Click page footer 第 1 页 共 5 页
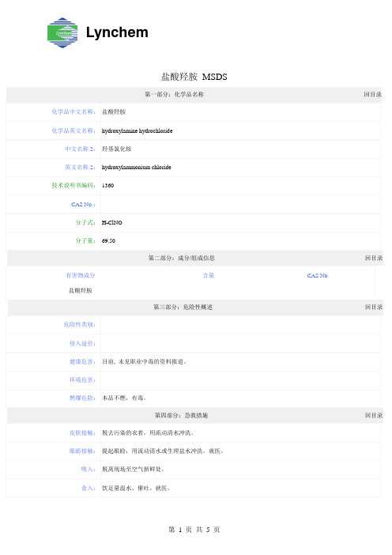 (194, 530)
